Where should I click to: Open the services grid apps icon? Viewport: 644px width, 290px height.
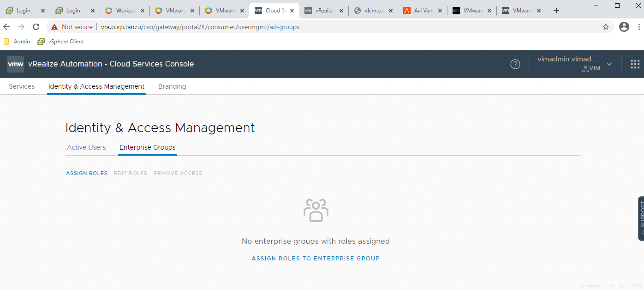pyautogui.click(x=635, y=64)
